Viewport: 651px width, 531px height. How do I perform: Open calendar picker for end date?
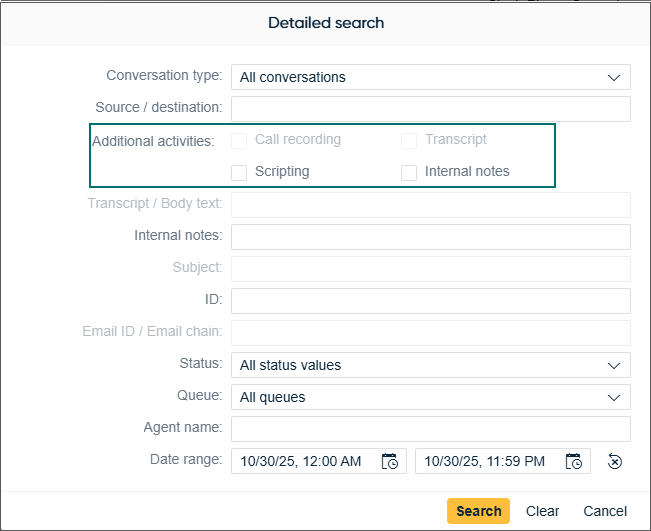pyautogui.click(x=574, y=461)
